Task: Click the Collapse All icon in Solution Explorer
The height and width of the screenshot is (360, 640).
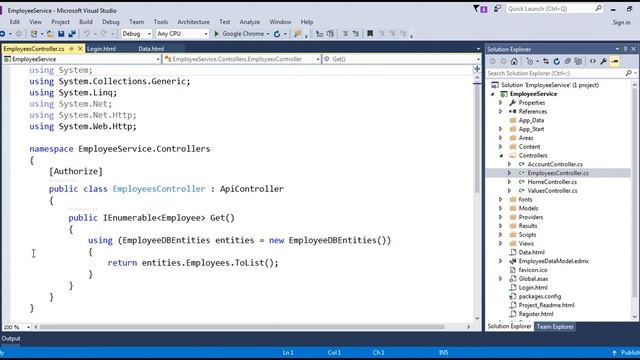Action: pyautogui.click(x=567, y=61)
